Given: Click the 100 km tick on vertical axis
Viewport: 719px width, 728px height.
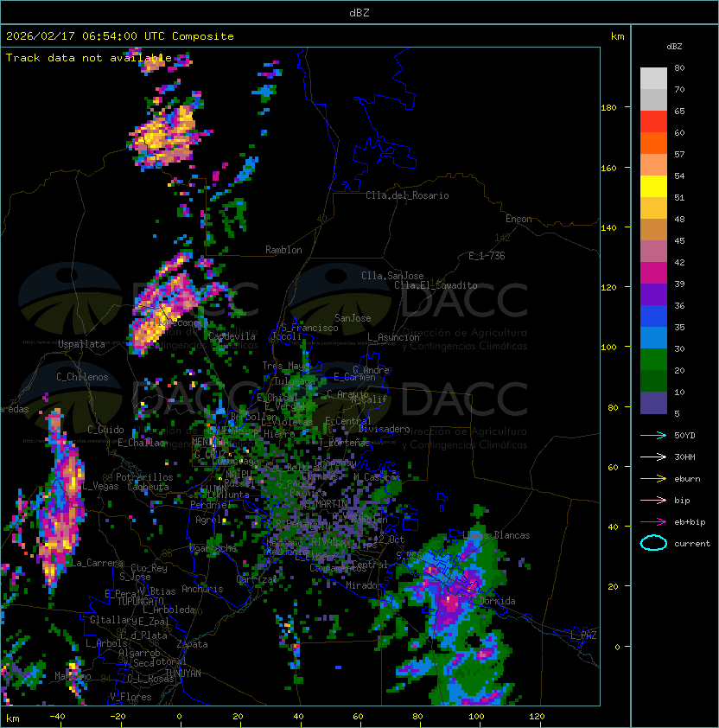Looking at the screenshot, I should click(x=608, y=348).
